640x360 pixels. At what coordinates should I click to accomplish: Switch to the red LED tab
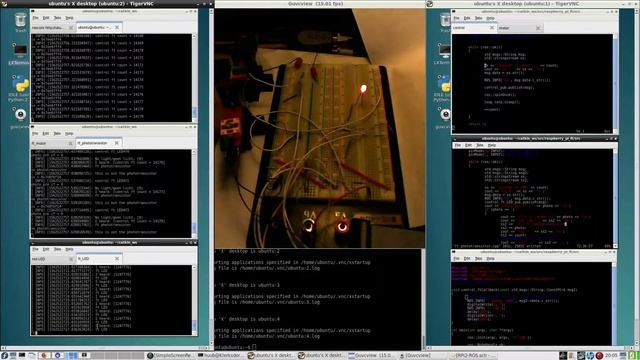[52, 259]
